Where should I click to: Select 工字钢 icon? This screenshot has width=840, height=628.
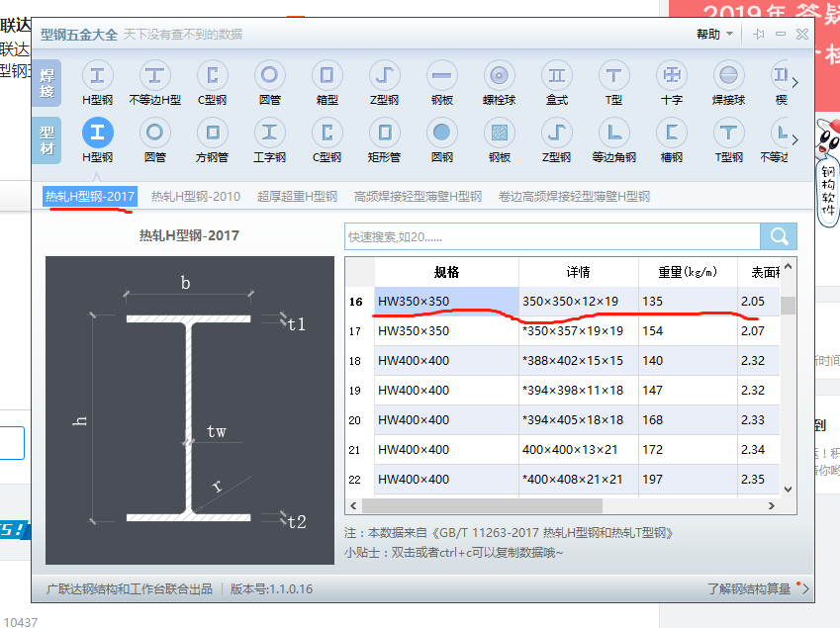click(x=269, y=133)
